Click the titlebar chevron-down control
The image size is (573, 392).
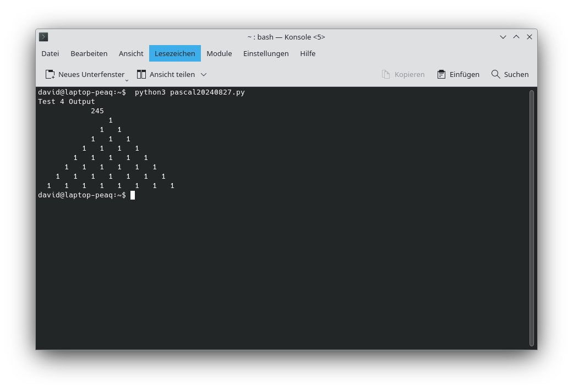click(503, 36)
